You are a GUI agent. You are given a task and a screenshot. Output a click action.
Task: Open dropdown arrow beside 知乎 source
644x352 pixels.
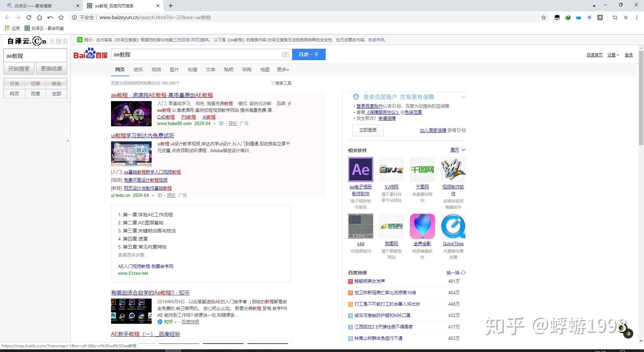pos(175,322)
